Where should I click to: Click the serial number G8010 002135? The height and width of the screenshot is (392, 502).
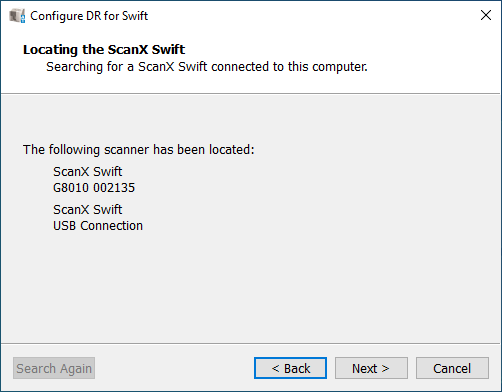point(94,188)
